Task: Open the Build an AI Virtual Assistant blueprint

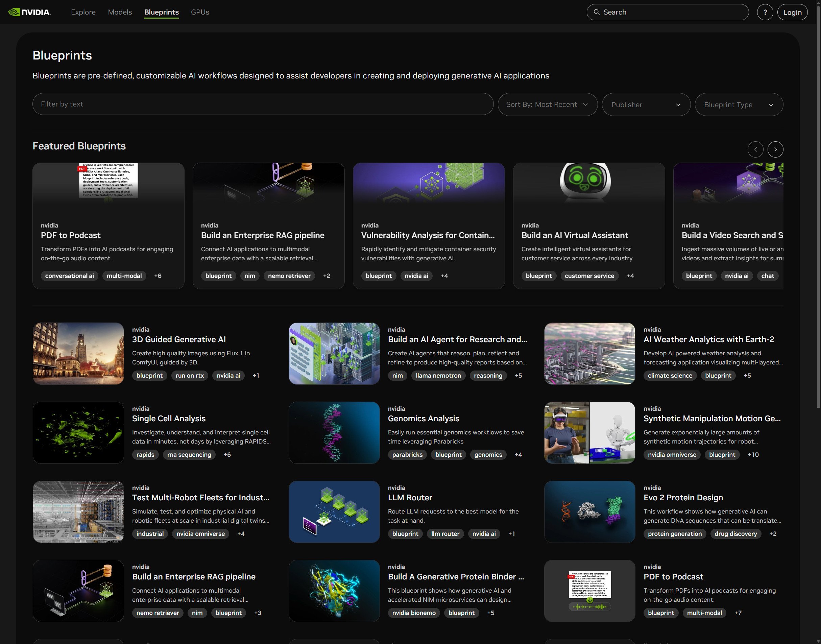Action: (x=575, y=235)
